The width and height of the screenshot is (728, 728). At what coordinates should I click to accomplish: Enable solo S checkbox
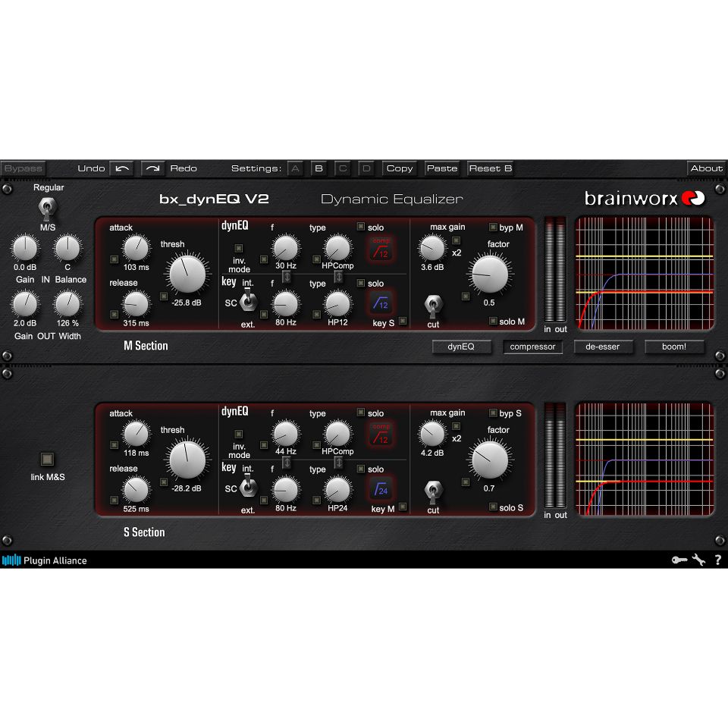point(493,507)
